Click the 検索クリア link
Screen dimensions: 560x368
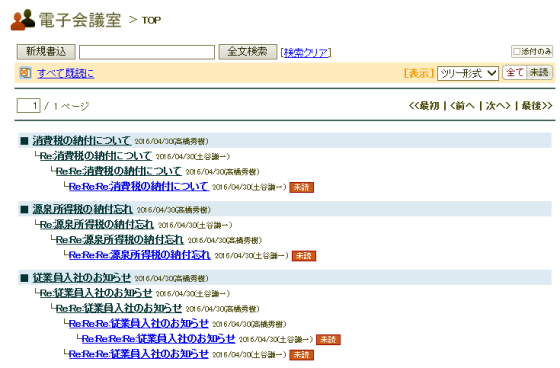(306, 53)
